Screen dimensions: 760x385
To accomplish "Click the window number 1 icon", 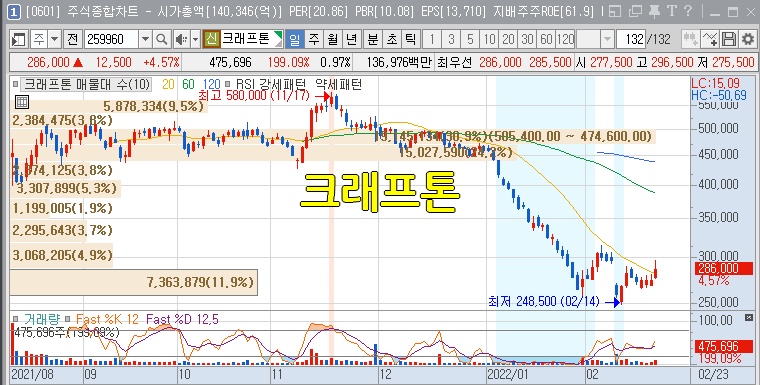I will (x=15, y=12).
